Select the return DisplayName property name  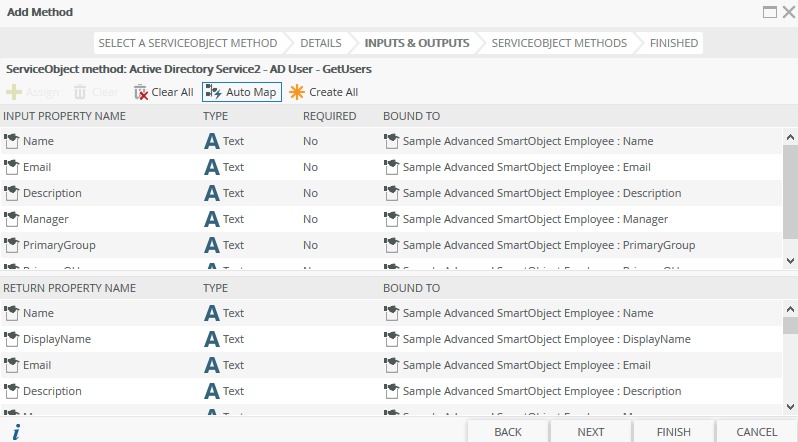tap(56, 339)
